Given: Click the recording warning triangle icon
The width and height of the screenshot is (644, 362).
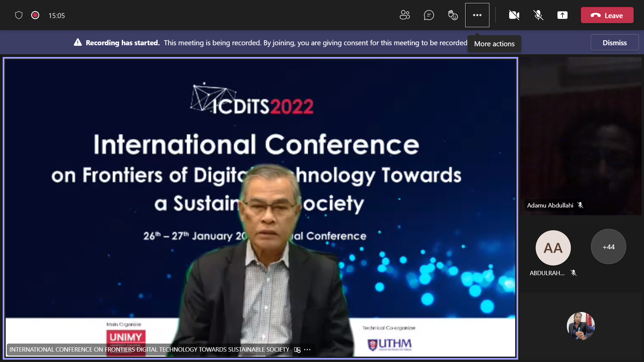Looking at the screenshot, I should 78,42.
